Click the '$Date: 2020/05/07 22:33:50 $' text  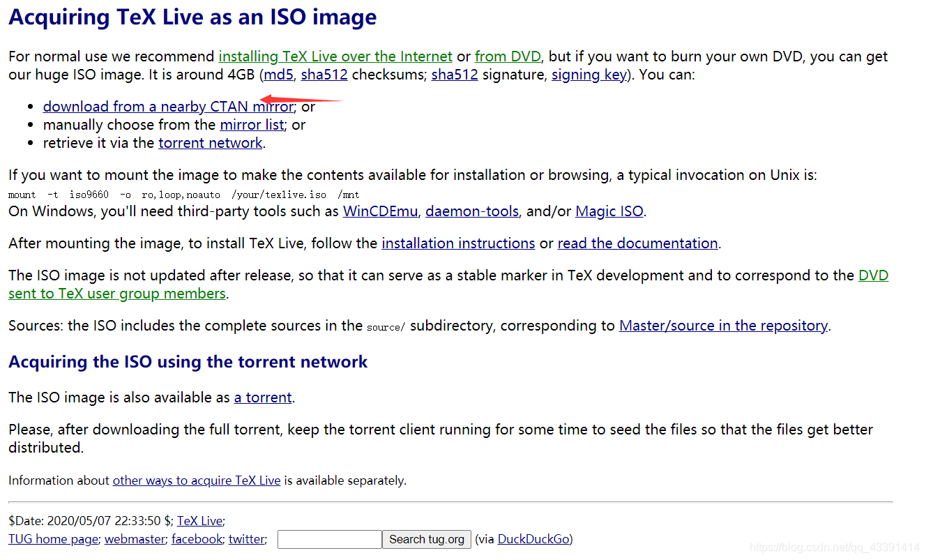click(x=90, y=521)
